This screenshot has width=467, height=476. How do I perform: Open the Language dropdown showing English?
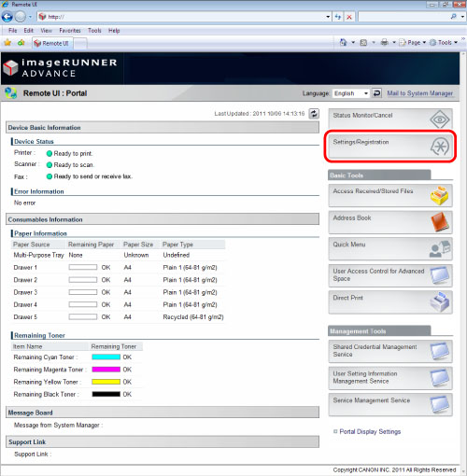[x=351, y=93]
